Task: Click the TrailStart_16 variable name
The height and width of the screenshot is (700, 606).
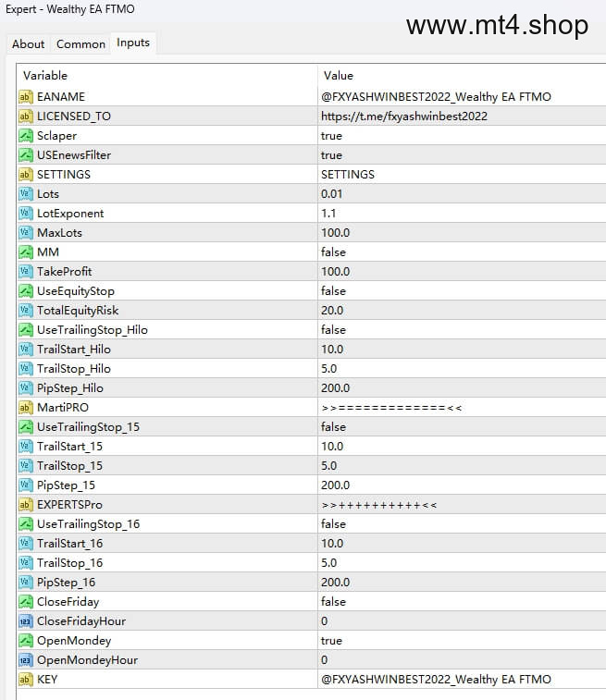Action: [70, 544]
